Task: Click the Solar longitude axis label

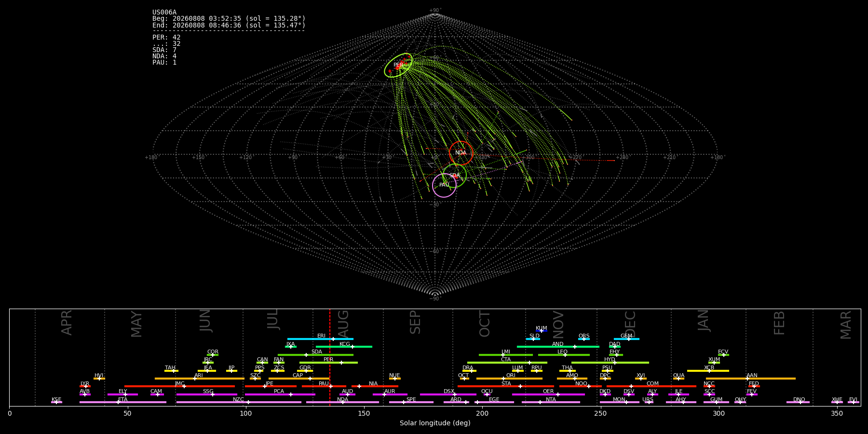Action: click(x=435, y=423)
